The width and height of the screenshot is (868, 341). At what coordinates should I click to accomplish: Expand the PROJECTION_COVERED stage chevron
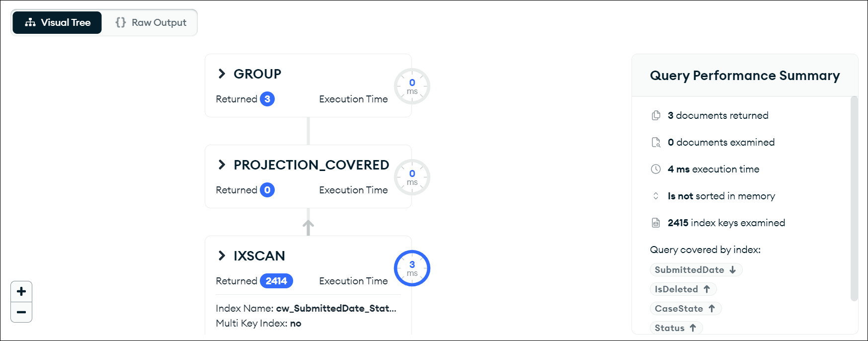click(x=222, y=165)
